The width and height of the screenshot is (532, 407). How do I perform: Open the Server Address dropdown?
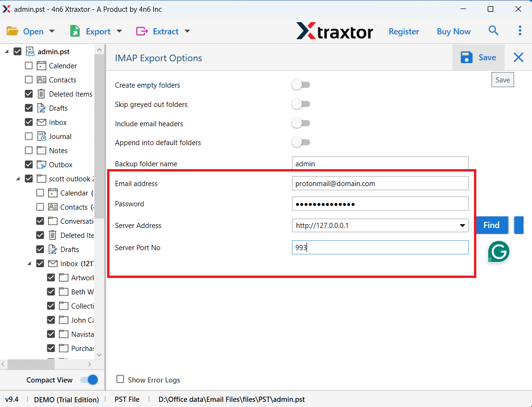pos(462,226)
